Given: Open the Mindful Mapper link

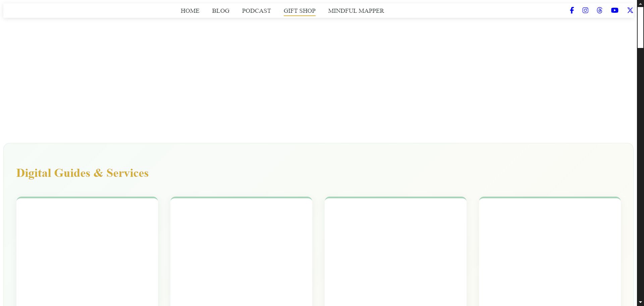Looking at the screenshot, I should click(x=356, y=11).
